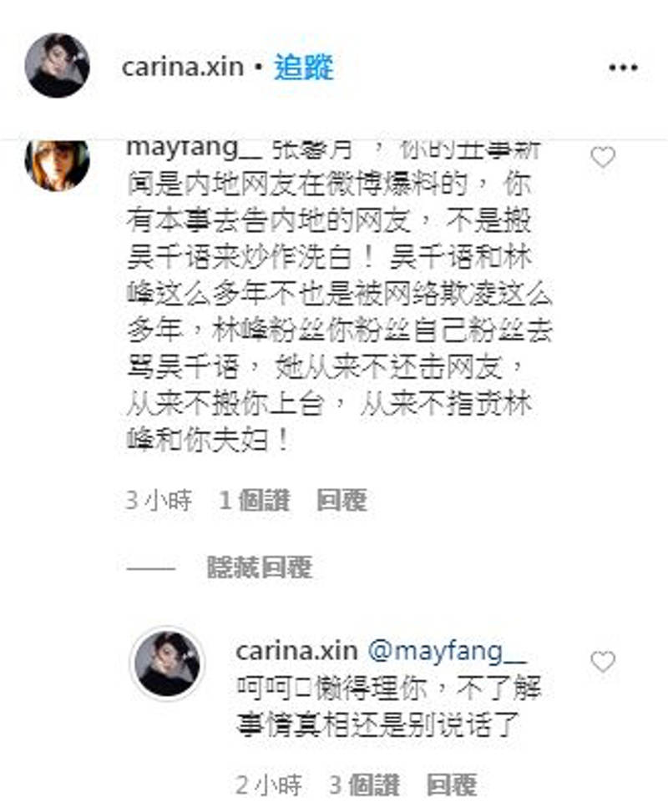Reply to carina.xin's reply via 回覆
The height and width of the screenshot is (812, 668).
coord(452,785)
